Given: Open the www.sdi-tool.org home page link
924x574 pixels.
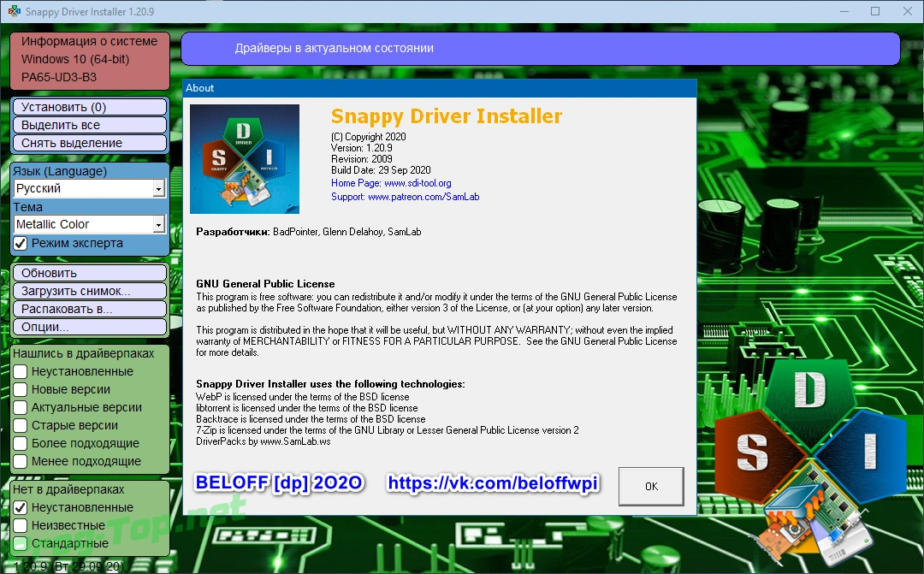Looking at the screenshot, I should pyautogui.click(x=418, y=183).
